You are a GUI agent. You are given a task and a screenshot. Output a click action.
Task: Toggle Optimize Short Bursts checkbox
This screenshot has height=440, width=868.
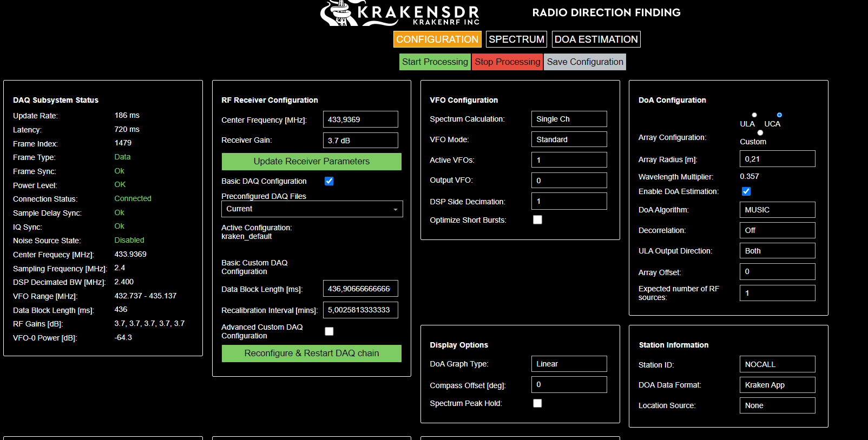(537, 219)
